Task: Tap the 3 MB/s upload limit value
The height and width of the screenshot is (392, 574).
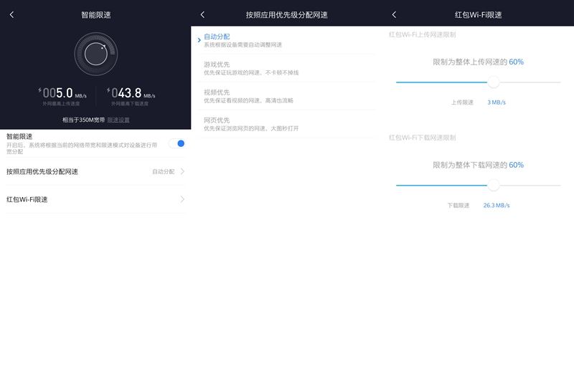Action: point(497,102)
